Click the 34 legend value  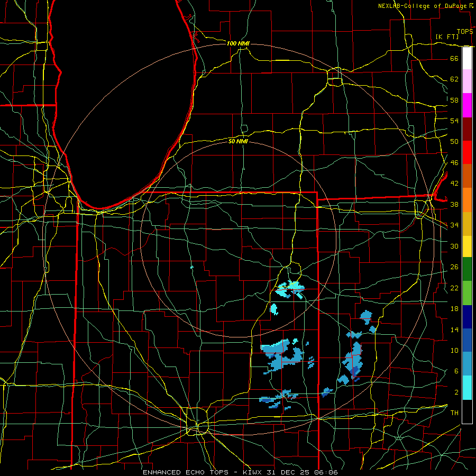454,225
